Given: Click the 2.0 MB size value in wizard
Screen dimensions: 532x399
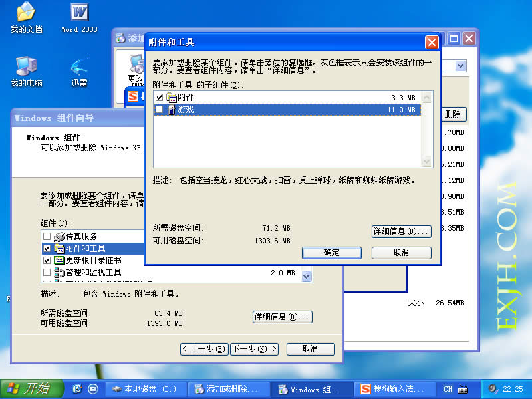Looking at the screenshot, I should pos(283,273).
